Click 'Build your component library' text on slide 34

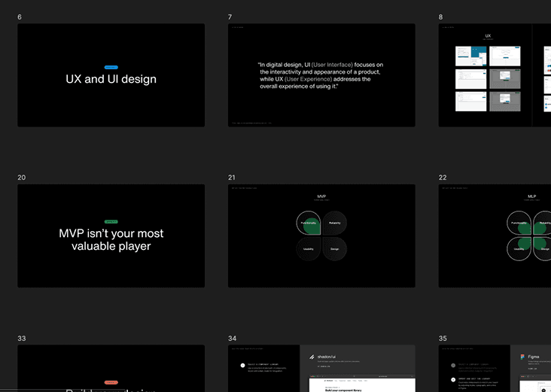(x=343, y=390)
